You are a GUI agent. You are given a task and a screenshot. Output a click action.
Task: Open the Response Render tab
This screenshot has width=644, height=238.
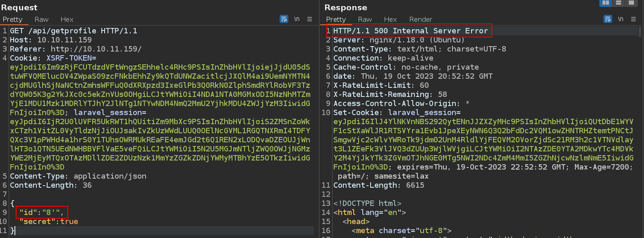click(421, 20)
